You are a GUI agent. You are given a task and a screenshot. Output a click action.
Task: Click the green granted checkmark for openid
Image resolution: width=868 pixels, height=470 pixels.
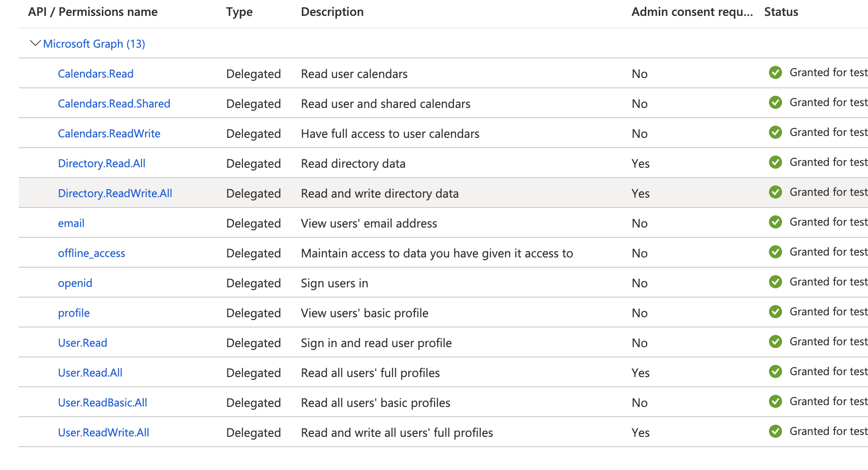click(776, 282)
